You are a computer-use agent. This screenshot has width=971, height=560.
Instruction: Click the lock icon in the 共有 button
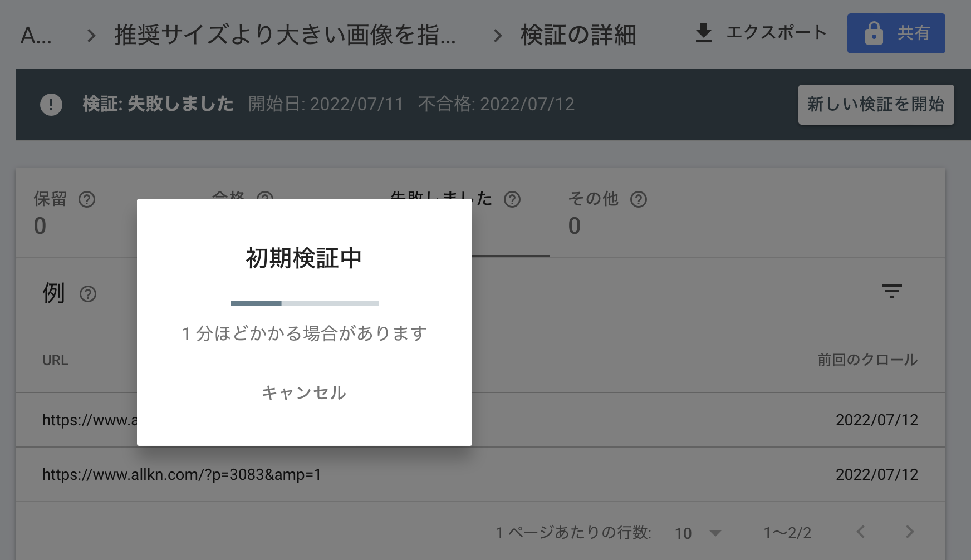pyautogui.click(x=874, y=33)
